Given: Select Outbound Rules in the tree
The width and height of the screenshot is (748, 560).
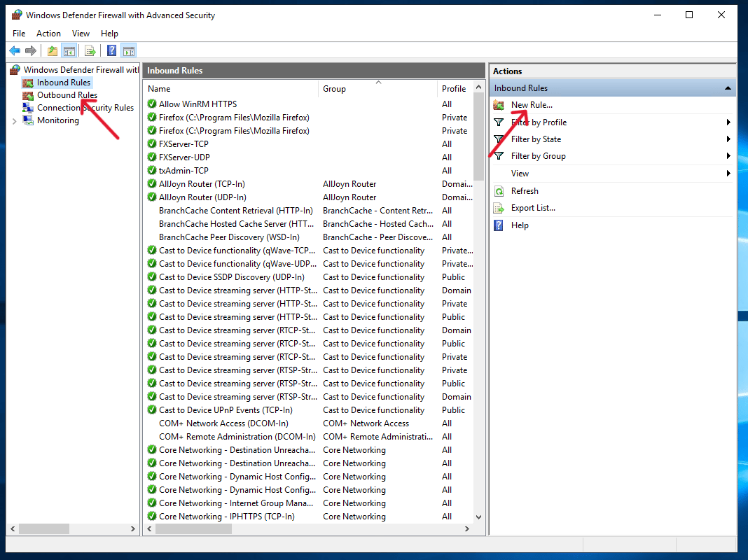Looking at the screenshot, I should click(x=67, y=95).
